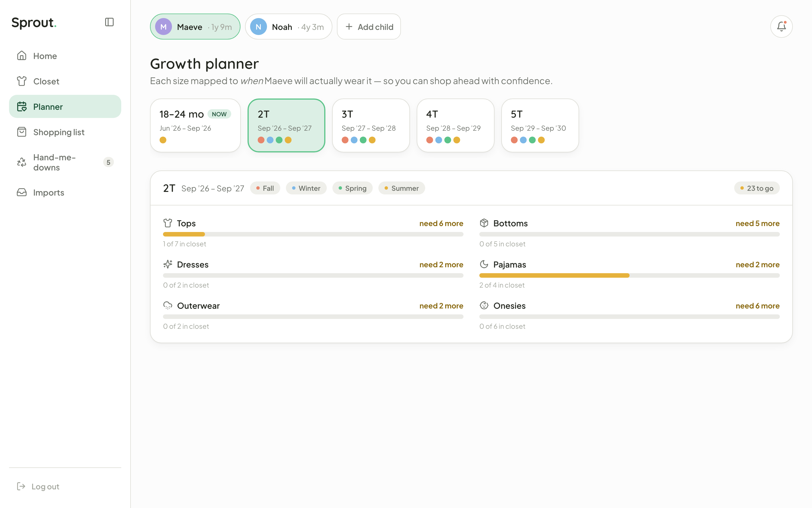
Task: Click the Dresses sparkle icon
Action: (168, 264)
